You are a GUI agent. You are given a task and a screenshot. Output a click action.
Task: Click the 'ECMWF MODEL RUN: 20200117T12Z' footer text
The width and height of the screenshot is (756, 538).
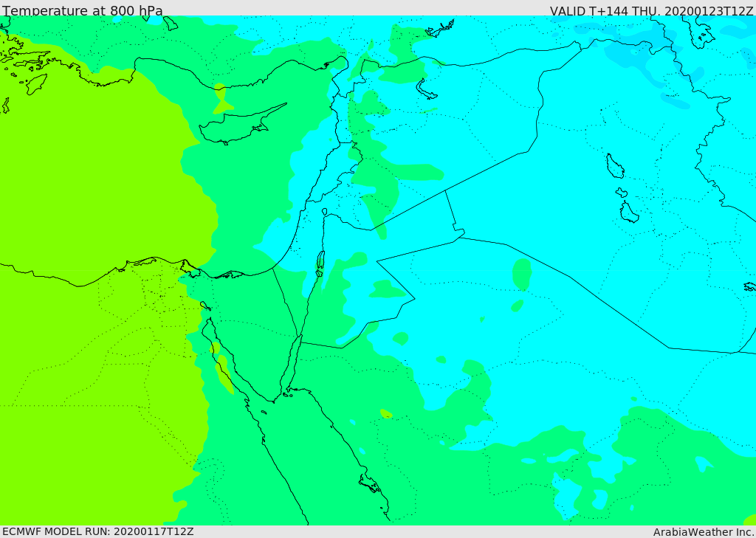coord(98,531)
